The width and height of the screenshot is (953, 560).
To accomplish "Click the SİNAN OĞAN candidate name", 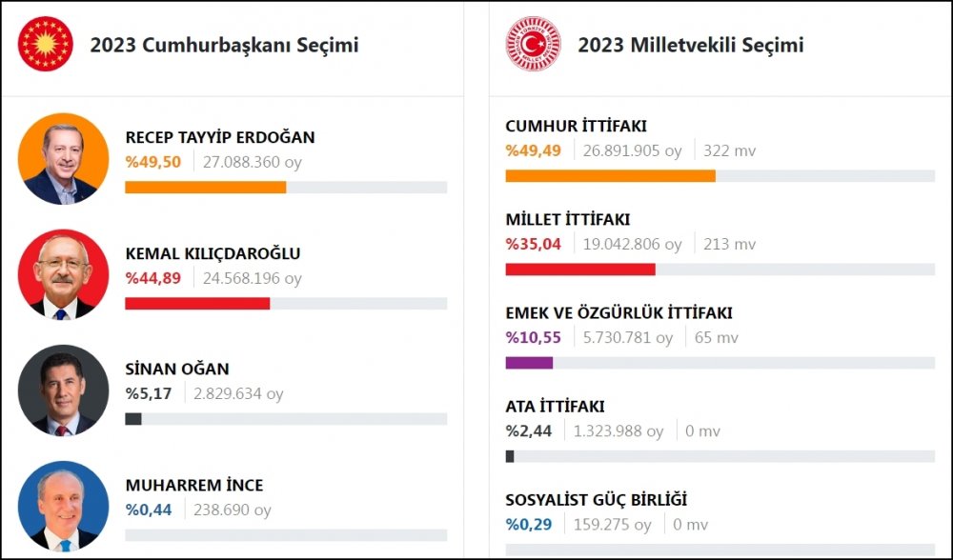I will [x=177, y=369].
